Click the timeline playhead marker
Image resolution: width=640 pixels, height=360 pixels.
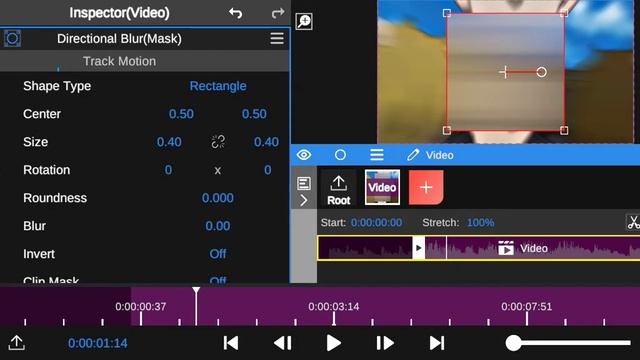[196, 291]
